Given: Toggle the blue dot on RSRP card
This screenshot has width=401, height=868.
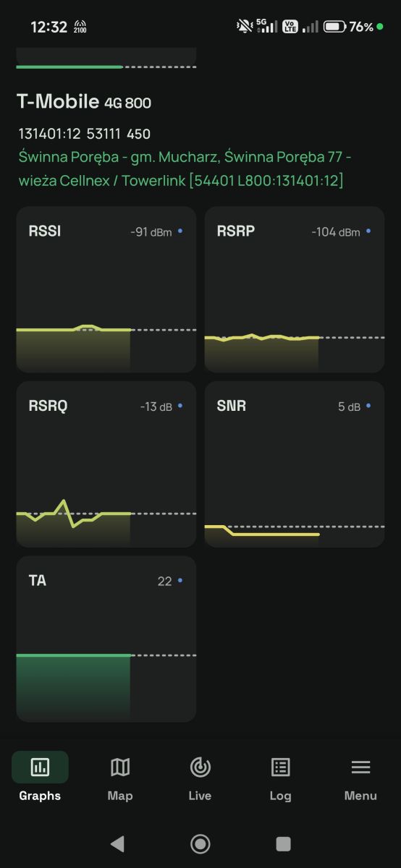Looking at the screenshot, I should [368, 231].
